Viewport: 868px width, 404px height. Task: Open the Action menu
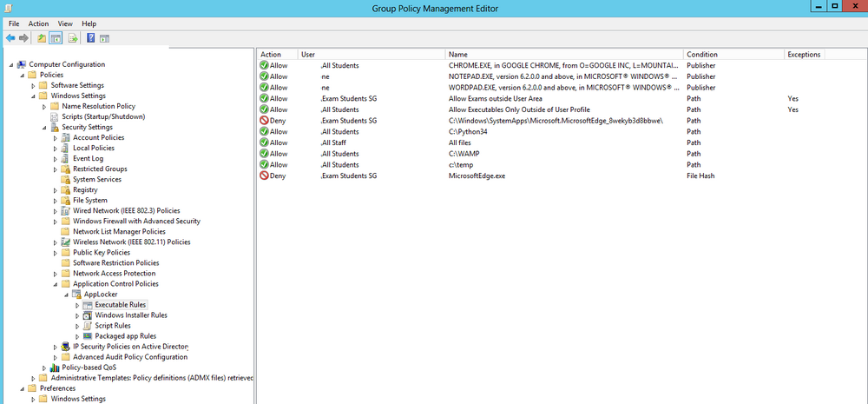click(x=39, y=23)
